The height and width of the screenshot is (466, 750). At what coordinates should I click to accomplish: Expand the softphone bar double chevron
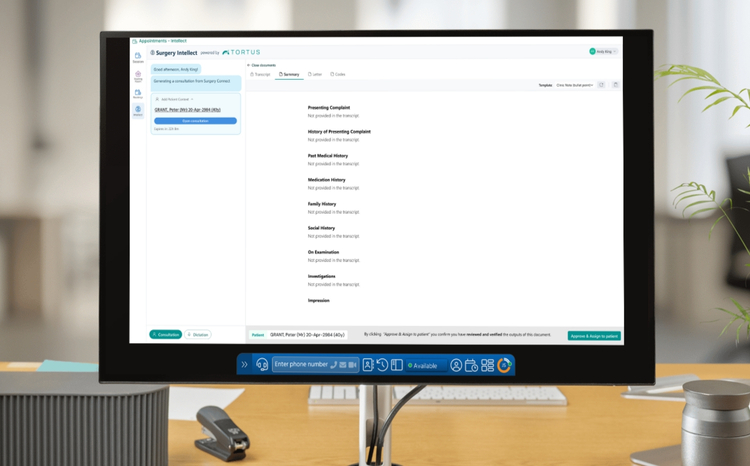pos(244,365)
